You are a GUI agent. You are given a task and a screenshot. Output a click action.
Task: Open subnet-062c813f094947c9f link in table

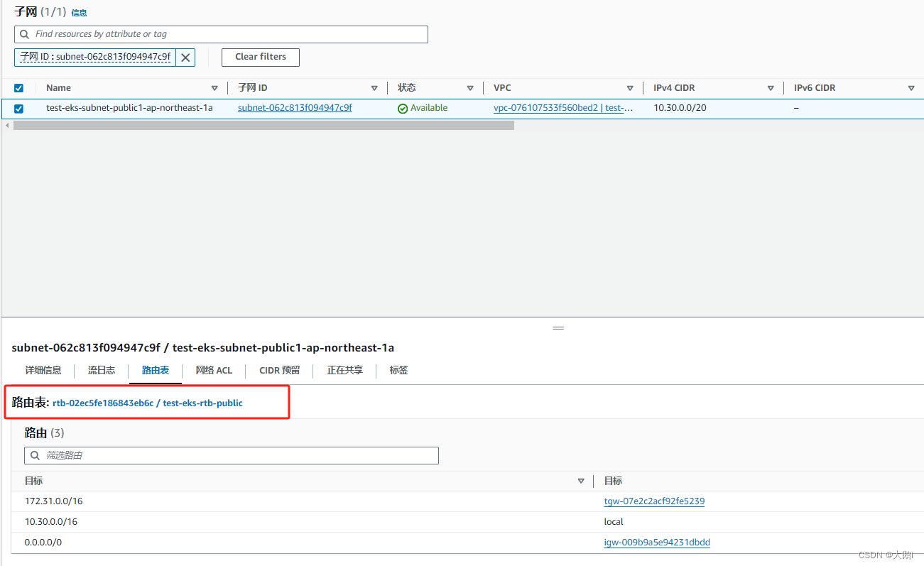coord(295,108)
